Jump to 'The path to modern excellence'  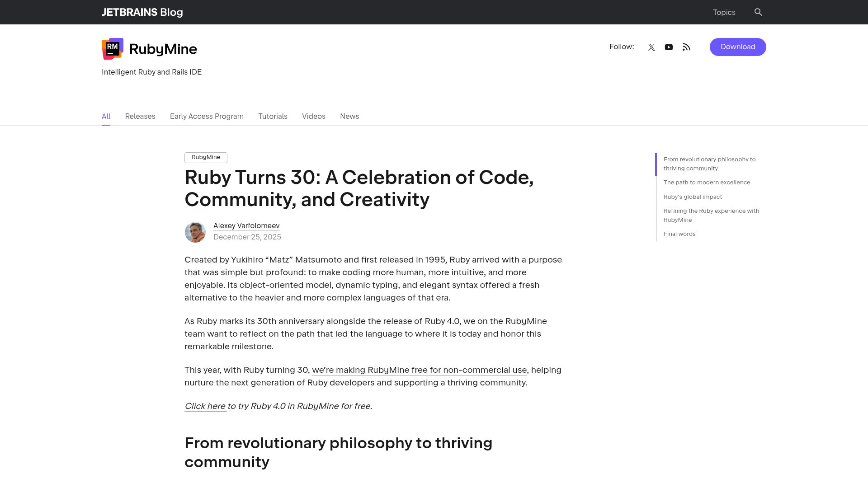click(x=707, y=183)
